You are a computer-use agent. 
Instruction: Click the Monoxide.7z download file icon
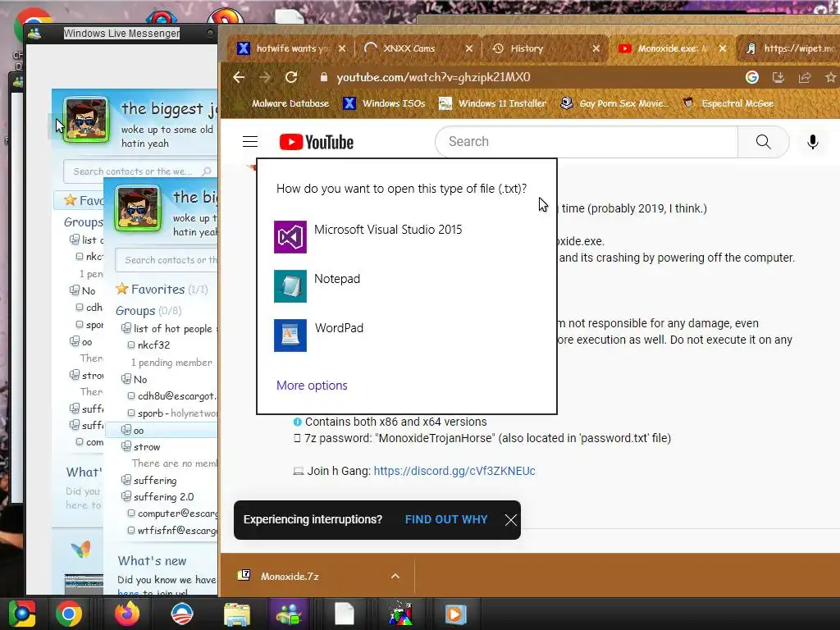tap(244, 575)
